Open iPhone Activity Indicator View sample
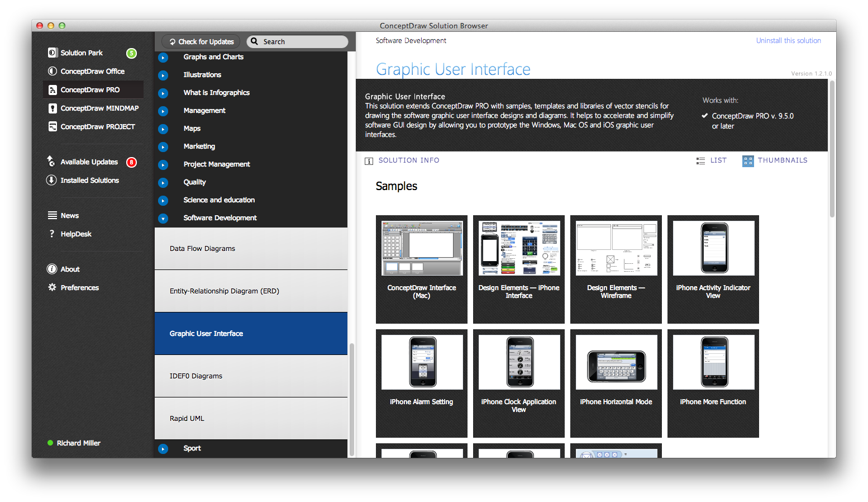This screenshot has width=868, height=502. (713, 269)
